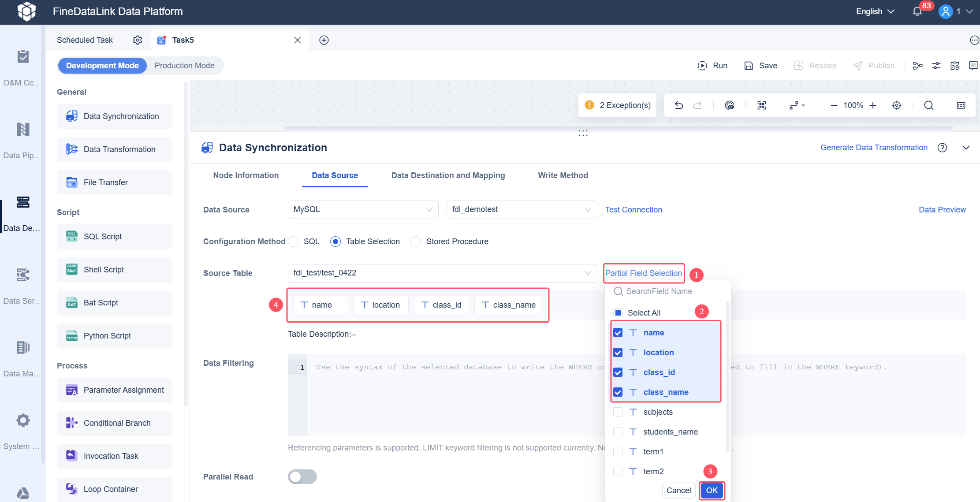Viewport: 980px width, 502px height.
Task: Check the students_name field checkbox
Action: coord(618,432)
